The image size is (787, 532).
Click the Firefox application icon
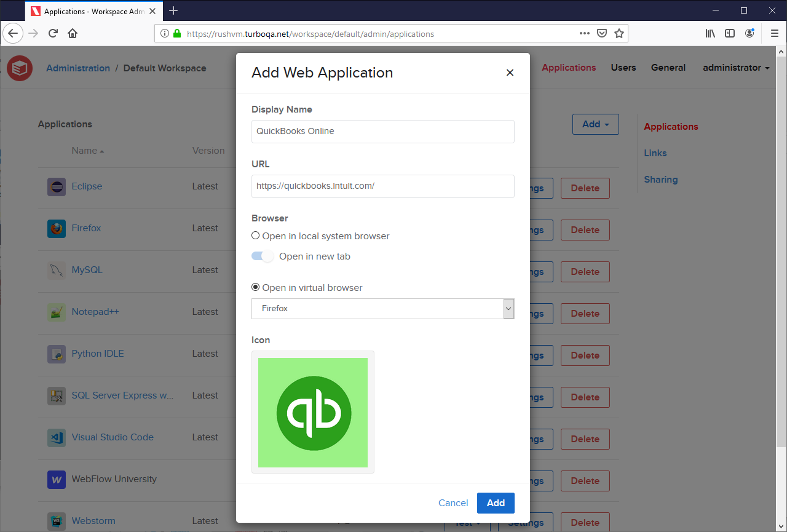[56, 228]
